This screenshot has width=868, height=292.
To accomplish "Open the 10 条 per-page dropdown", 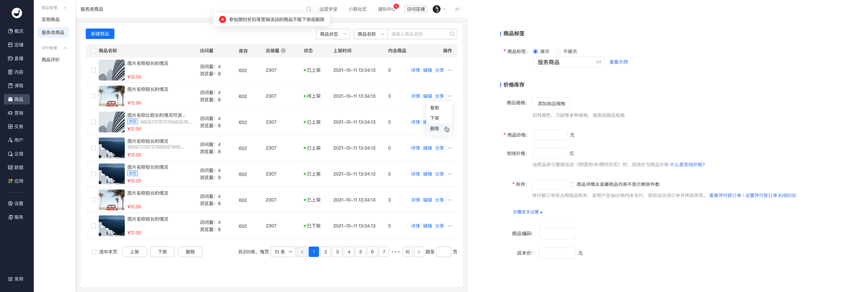I will tap(283, 252).
